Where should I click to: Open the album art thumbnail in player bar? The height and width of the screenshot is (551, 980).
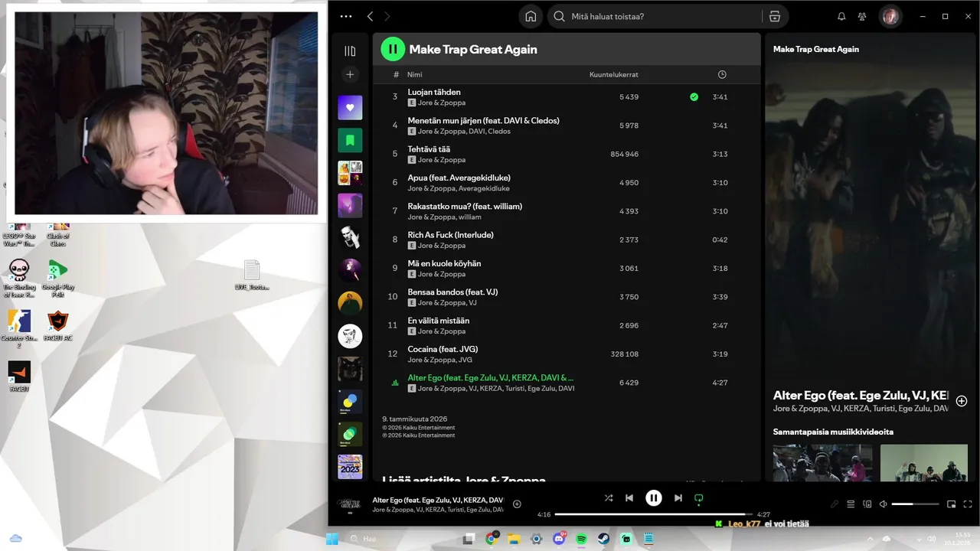350,504
